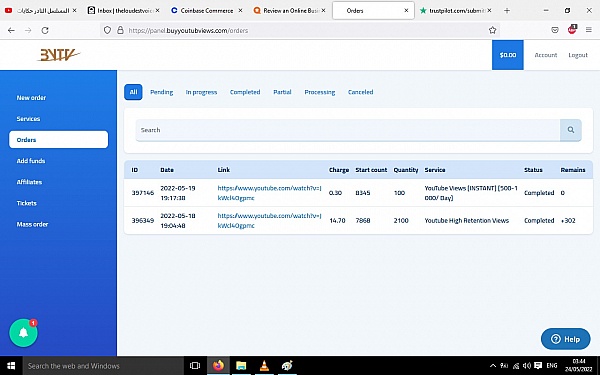Click the browser forward arrow
600x375 pixels.
(28, 30)
